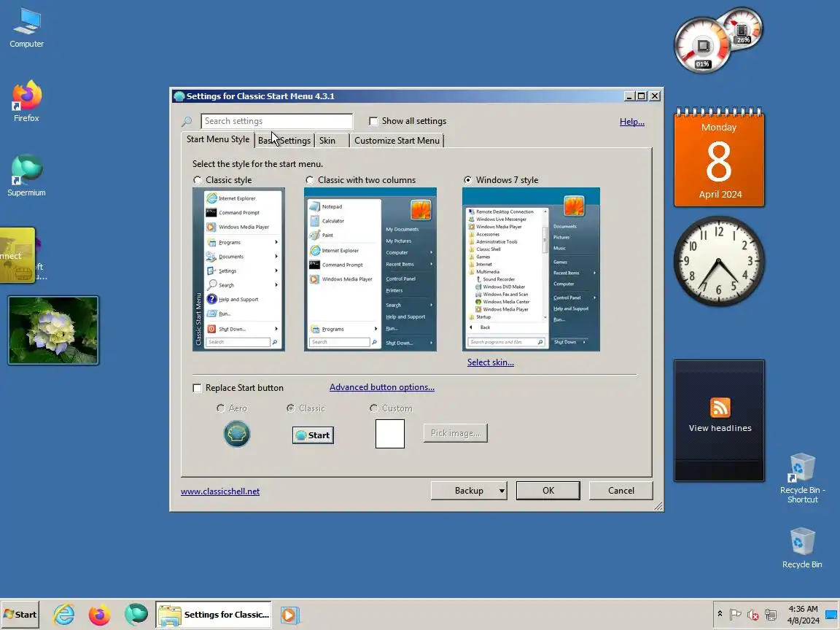The image size is (840, 630).
Task: Visit the www.classicshell.net link
Action: (220, 491)
